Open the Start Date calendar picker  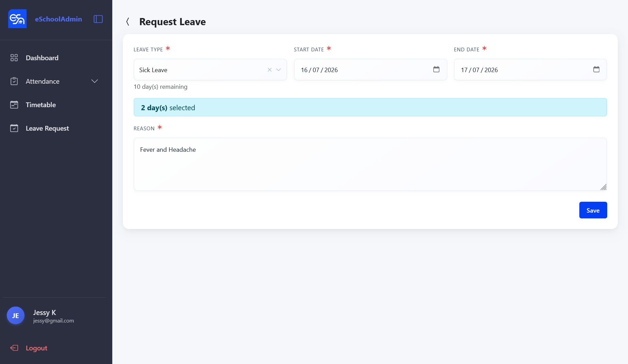point(436,69)
